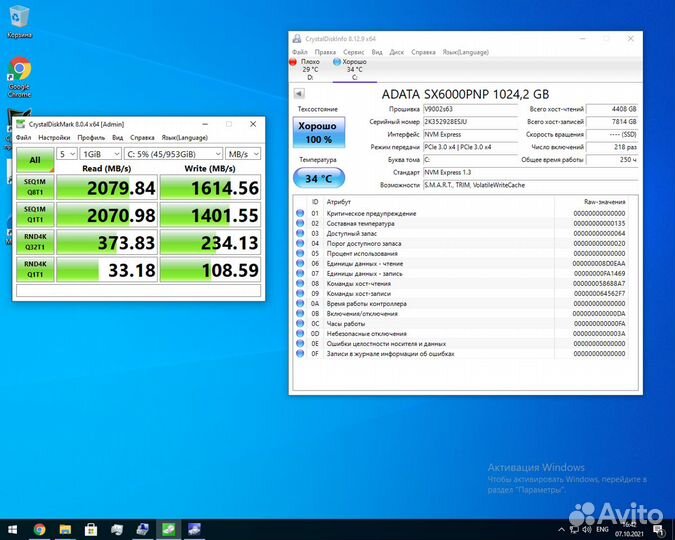Image resolution: width=675 pixels, height=540 pixels.
Task: Run all benchmarks with All button
Action: (x=35, y=160)
